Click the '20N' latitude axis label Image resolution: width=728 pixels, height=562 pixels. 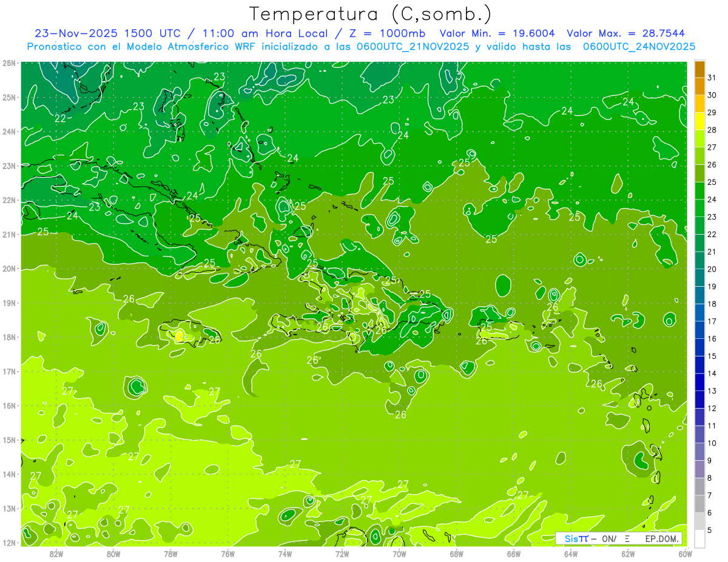pos(9,269)
